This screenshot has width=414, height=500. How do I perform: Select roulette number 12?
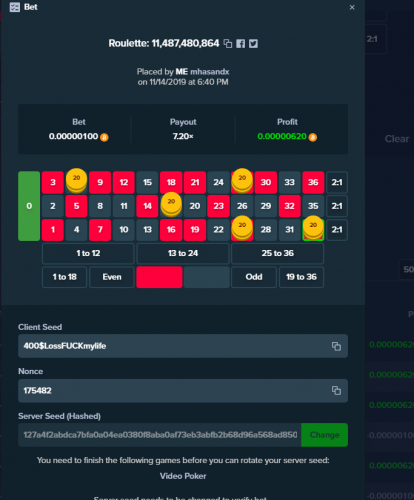[124, 182]
